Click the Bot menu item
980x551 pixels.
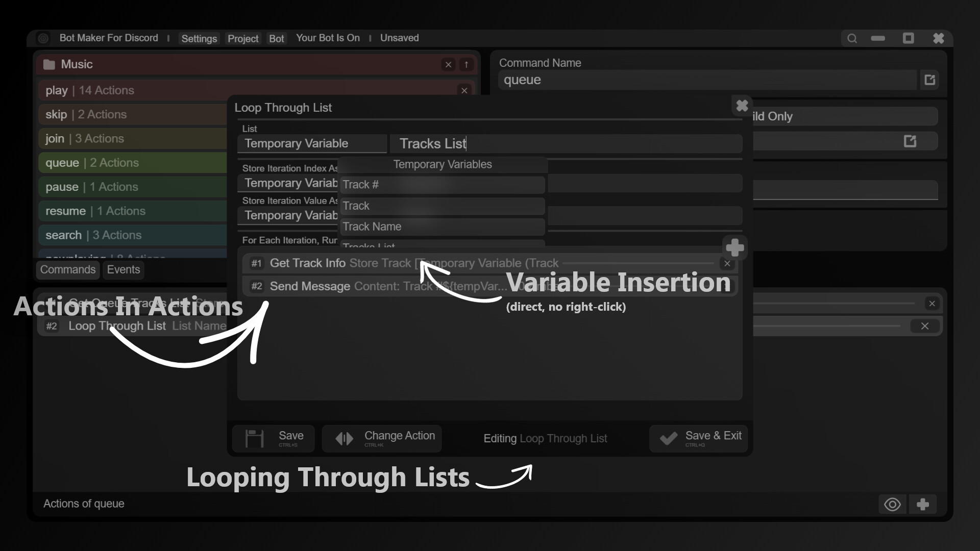(277, 38)
